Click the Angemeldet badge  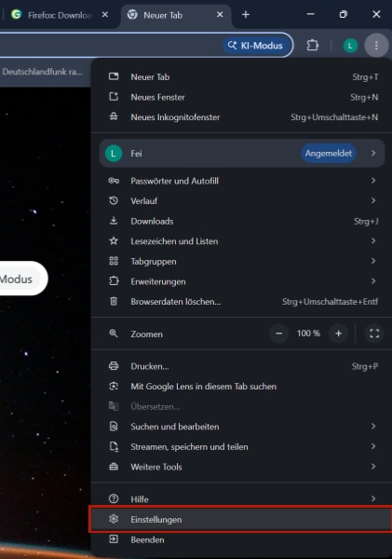(x=328, y=154)
